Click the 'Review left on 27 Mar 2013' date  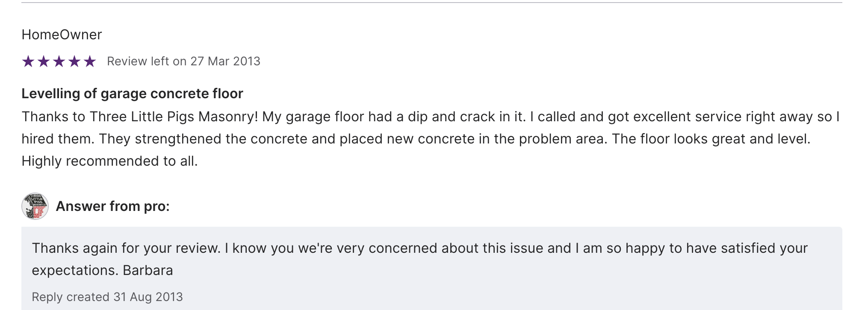point(183,61)
